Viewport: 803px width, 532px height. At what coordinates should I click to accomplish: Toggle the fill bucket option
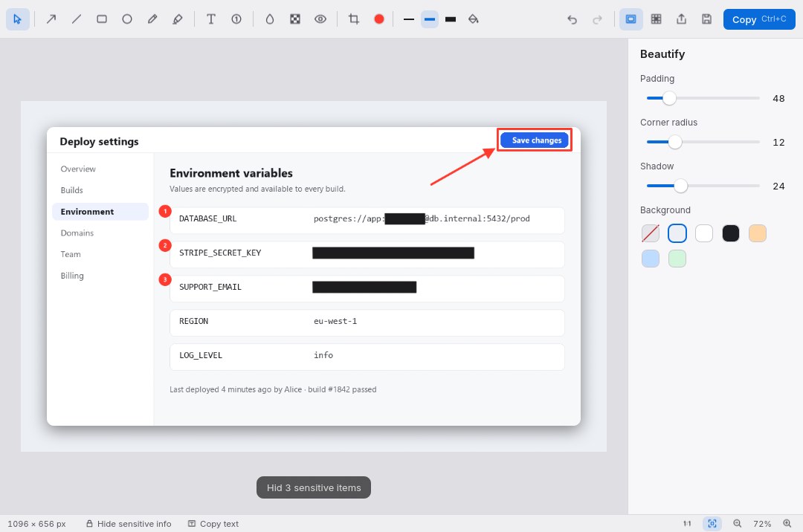click(x=473, y=19)
